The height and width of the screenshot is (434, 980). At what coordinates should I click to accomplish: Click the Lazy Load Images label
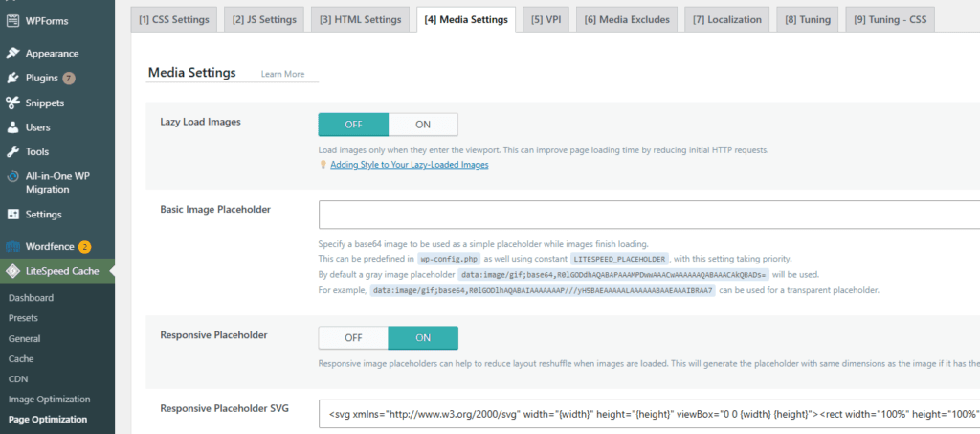coord(201,122)
